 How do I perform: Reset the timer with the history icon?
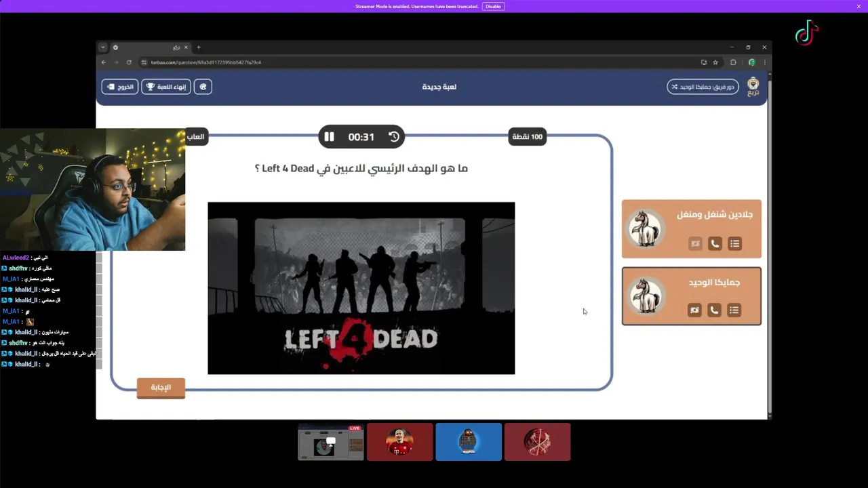pyautogui.click(x=394, y=137)
